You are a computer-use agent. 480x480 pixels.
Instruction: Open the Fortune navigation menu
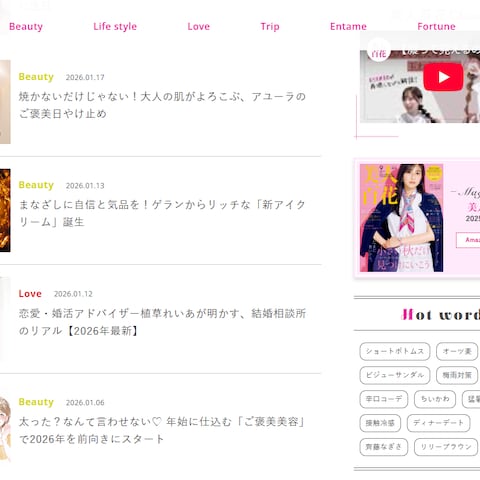(436, 26)
